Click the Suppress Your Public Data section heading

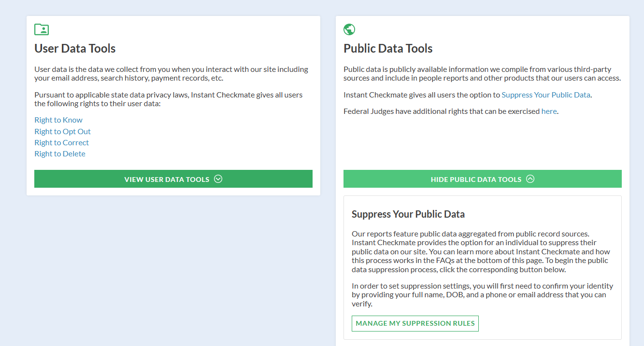[x=408, y=214]
